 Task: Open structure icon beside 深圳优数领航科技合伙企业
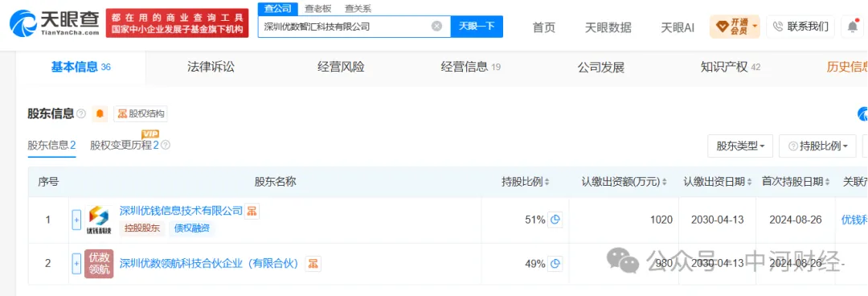(313, 263)
